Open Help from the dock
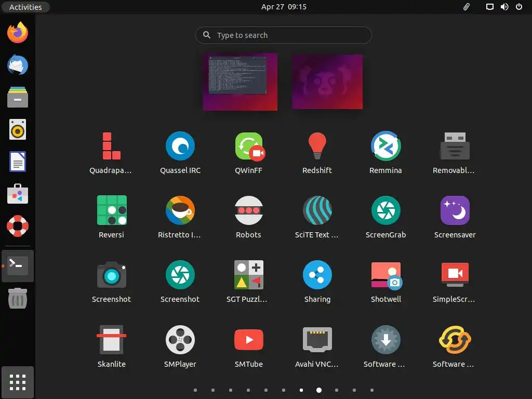532x399 pixels. (x=18, y=226)
